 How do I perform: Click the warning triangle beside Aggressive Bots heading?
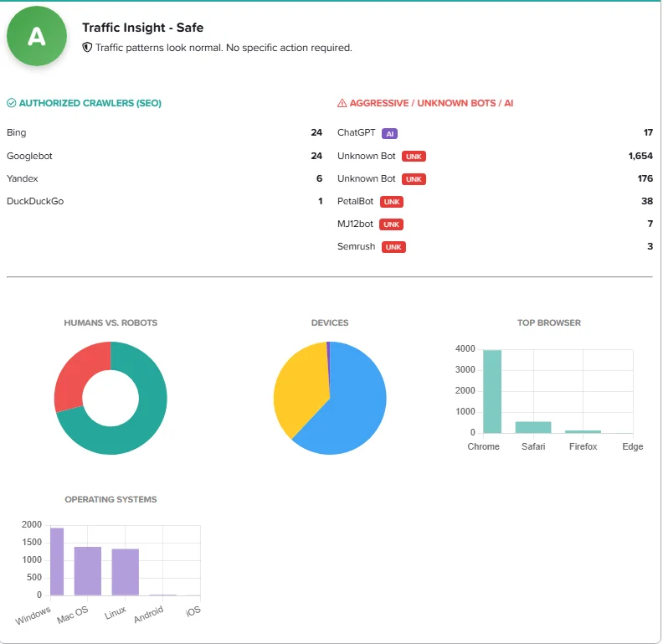click(x=342, y=103)
